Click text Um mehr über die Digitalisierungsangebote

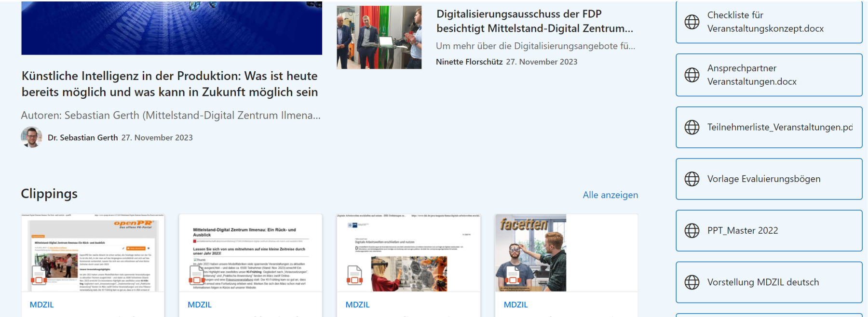[x=535, y=46]
